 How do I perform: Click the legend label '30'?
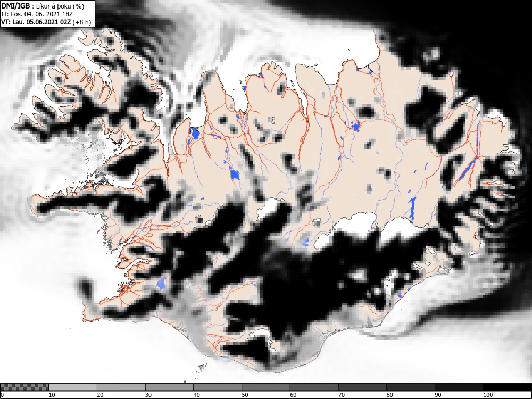coord(148,395)
